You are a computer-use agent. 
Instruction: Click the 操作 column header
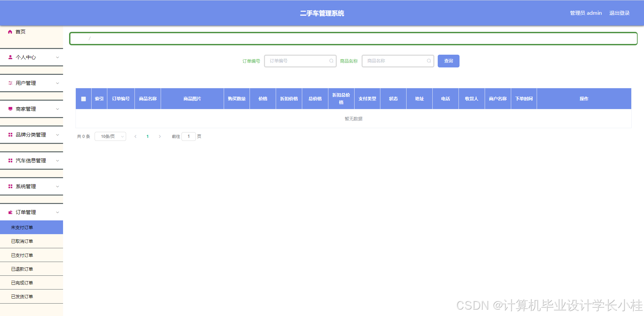pyautogui.click(x=584, y=99)
